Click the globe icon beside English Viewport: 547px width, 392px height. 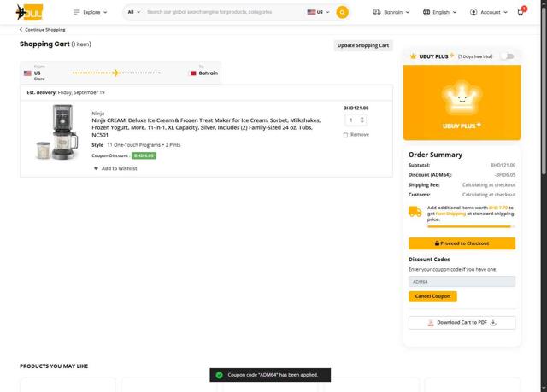pyautogui.click(x=426, y=12)
